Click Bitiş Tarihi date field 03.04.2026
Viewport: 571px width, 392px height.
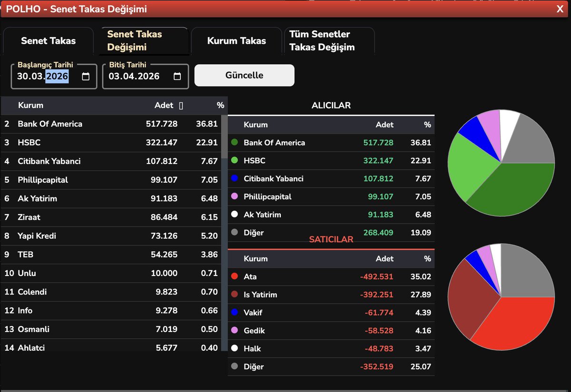pos(145,77)
